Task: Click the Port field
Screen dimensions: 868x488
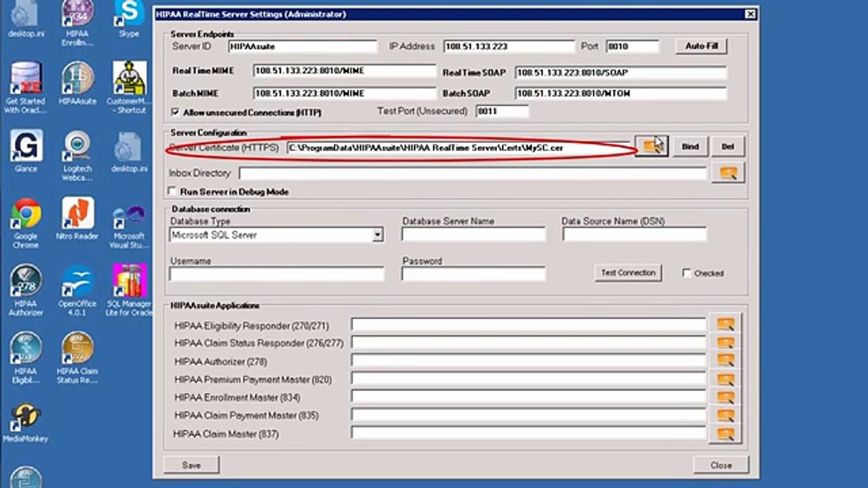Action: [x=633, y=47]
